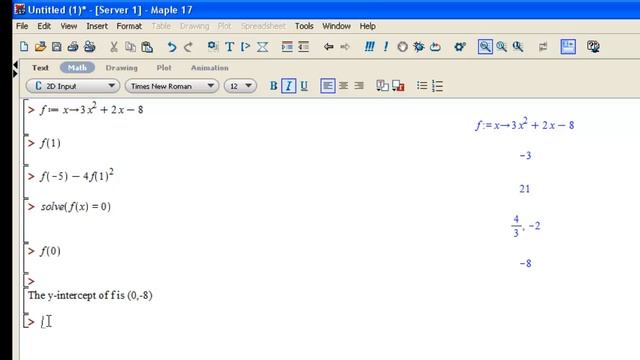640x360 pixels.
Task: Open the Tools menu
Action: pyautogui.click(x=304, y=26)
